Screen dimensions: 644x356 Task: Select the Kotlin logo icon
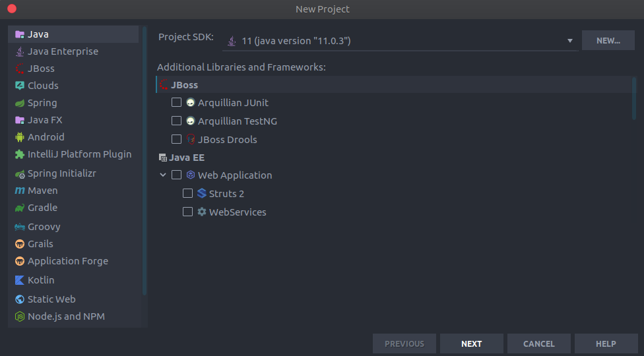19,280
